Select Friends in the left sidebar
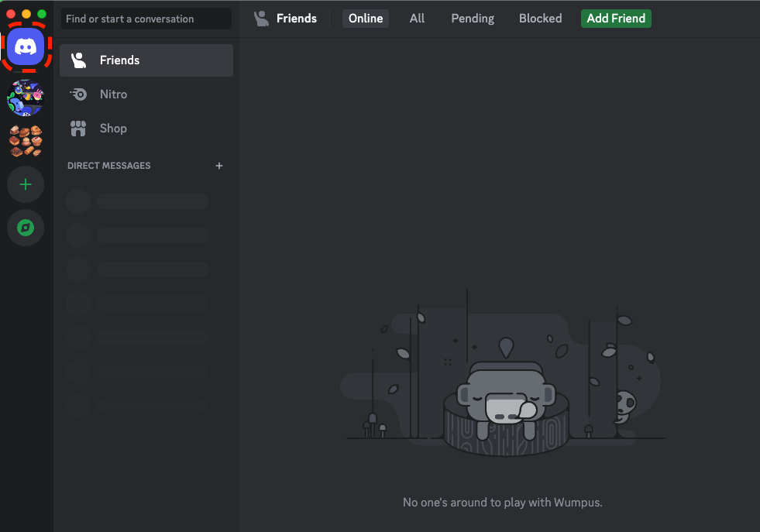This screenshot has width=760, height=532. pyautogui.click(x=119, y=60)
